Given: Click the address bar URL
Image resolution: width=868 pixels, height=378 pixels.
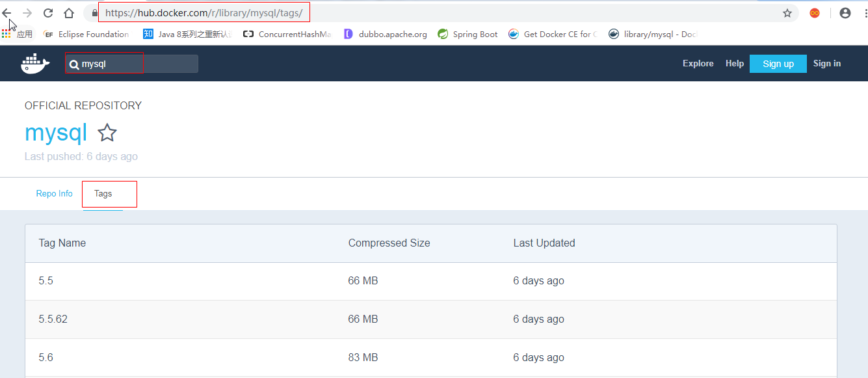Looking at the screenshot, I should pyautogui.click(x=204, y=12).
